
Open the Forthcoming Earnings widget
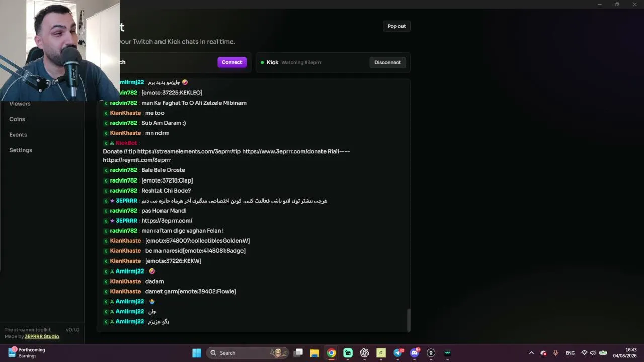pyautogui.click(x=27, y=353)
